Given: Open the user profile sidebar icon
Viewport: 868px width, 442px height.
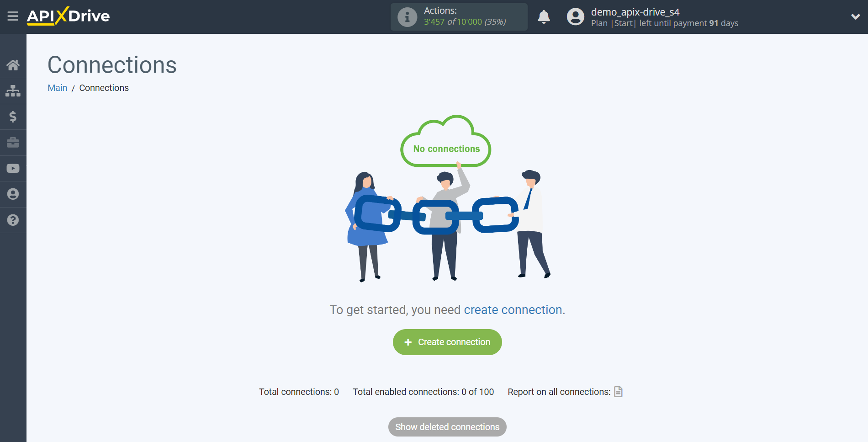Looking at the screenshot, I should (x=13, y=194).
